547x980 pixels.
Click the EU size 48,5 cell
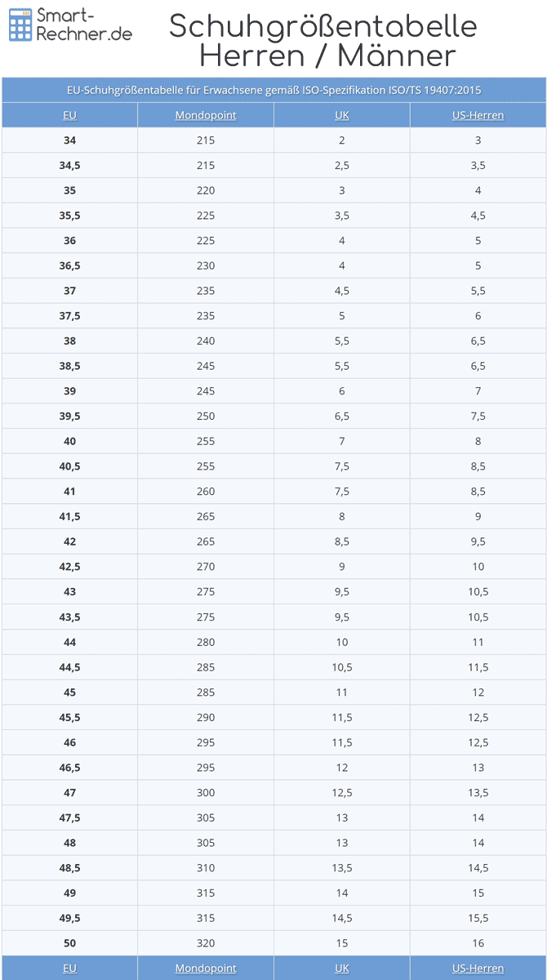coord(69,868)
